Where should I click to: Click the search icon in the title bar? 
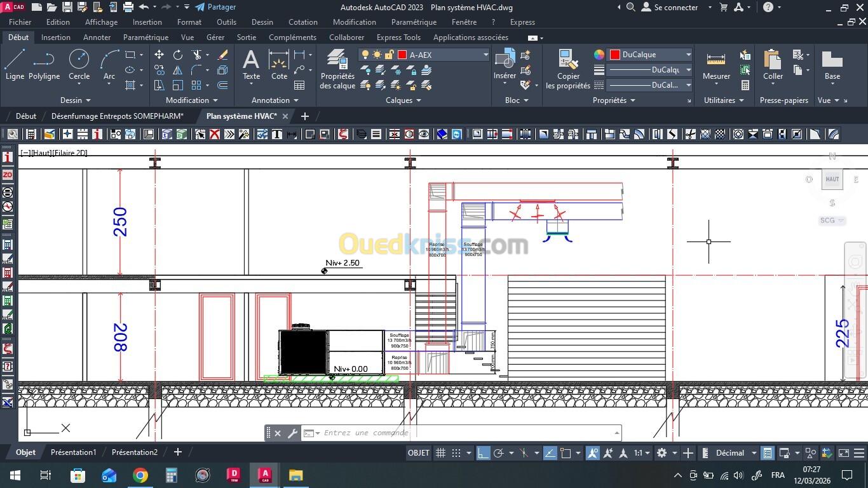tap(630, 7)
